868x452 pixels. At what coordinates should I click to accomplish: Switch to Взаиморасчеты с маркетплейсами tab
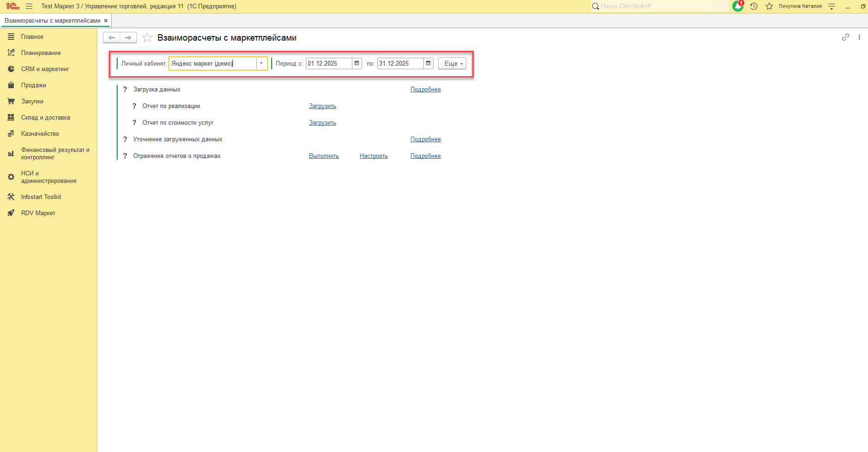pos(53,21)
